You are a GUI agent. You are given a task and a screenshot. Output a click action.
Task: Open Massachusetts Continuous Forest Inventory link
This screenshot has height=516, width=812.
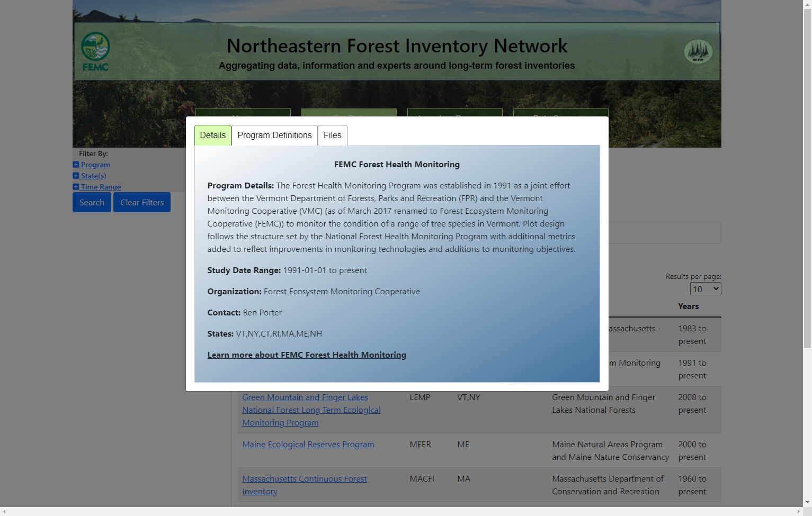pyautogui.click(x=305, y=485)
